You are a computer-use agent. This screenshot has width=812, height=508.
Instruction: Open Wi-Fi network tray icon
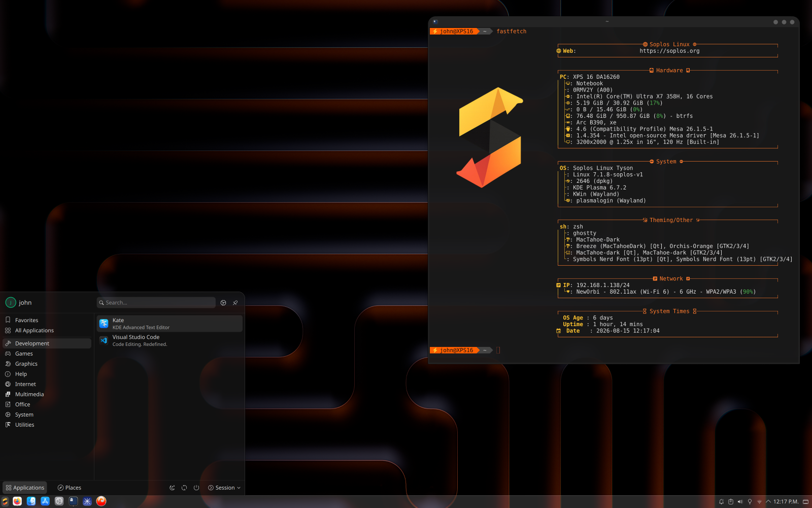tap(759, 502)
